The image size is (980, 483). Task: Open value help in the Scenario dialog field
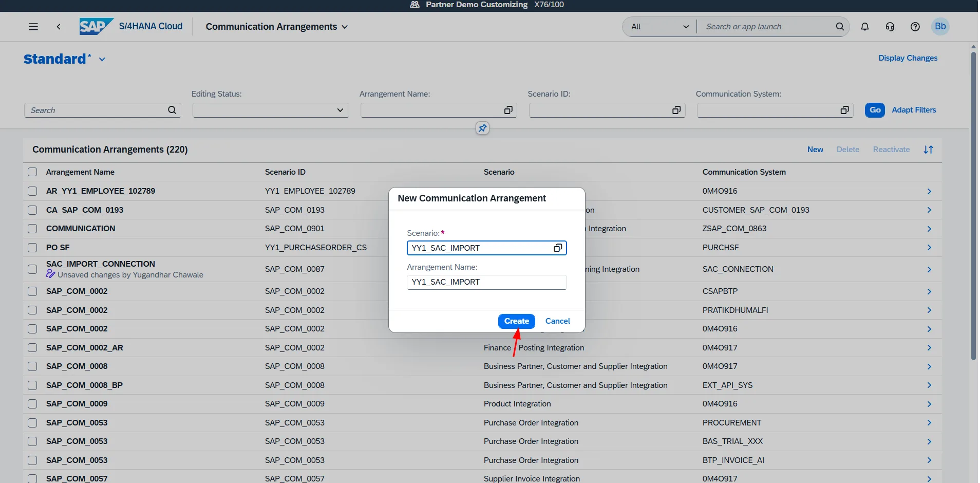point(558,248)
